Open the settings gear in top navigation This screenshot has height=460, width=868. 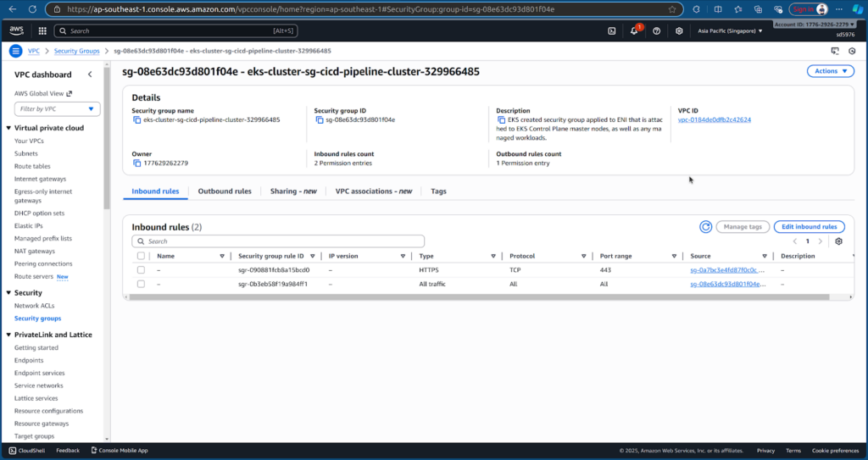coord(679,30)
